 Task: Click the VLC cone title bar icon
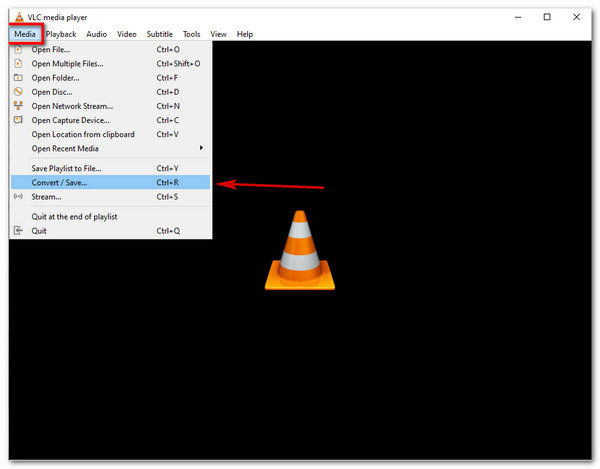[x=19, y=17]
